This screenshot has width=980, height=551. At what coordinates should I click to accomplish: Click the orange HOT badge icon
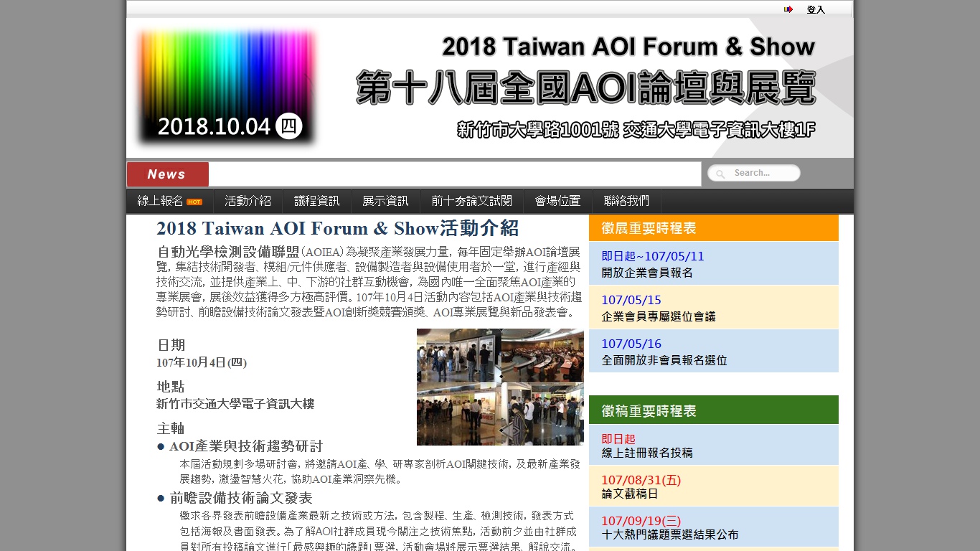(194, 202)
